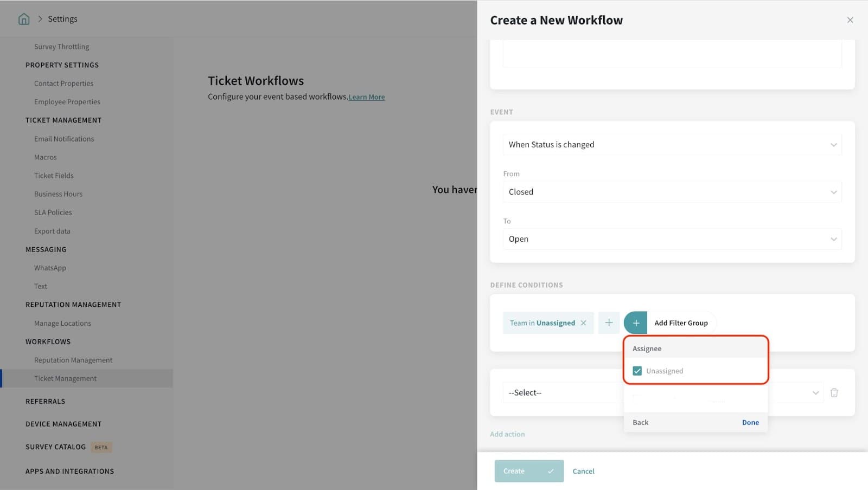The image size is (868, 490).
Task: Open Ticket Management in sidebar
Action: 65,378
